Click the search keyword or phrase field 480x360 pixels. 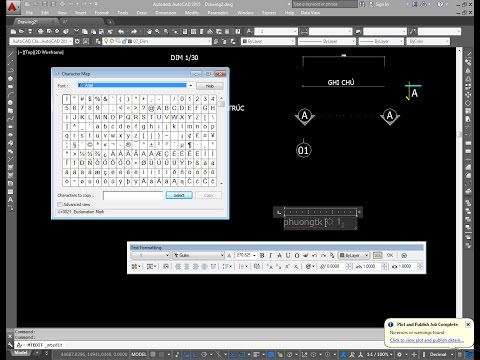pyautogui.click(x=324, y=4)
